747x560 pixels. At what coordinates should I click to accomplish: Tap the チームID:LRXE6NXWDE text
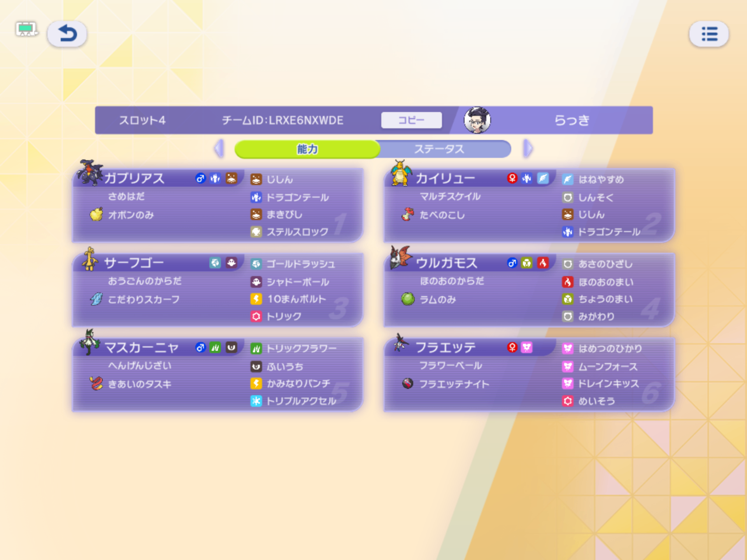click(282, 120)
